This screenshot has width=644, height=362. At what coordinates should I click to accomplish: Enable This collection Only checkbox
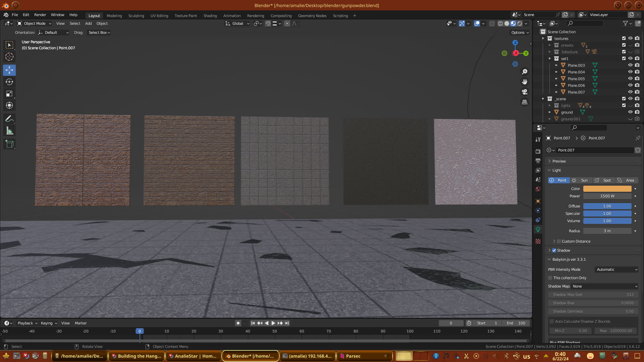click(x=550, y=278)
